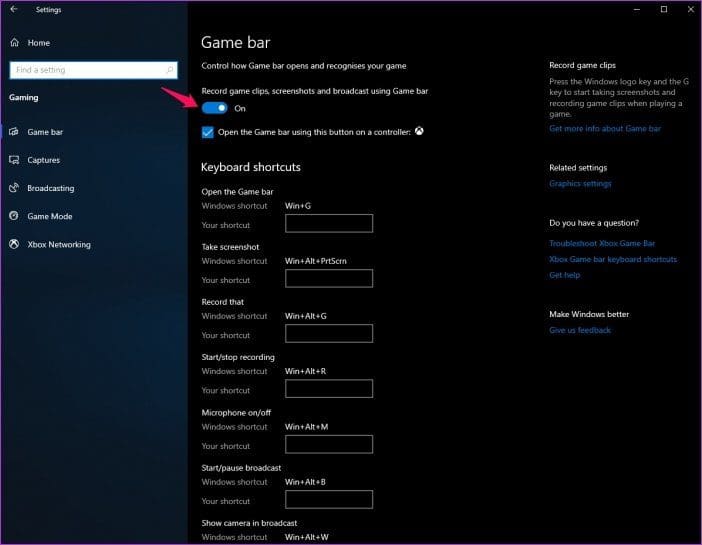This screenshot has height=545, width=702.
Task: Minimize the Settings window
Action: pyautogui.click(x=637, y=9)
